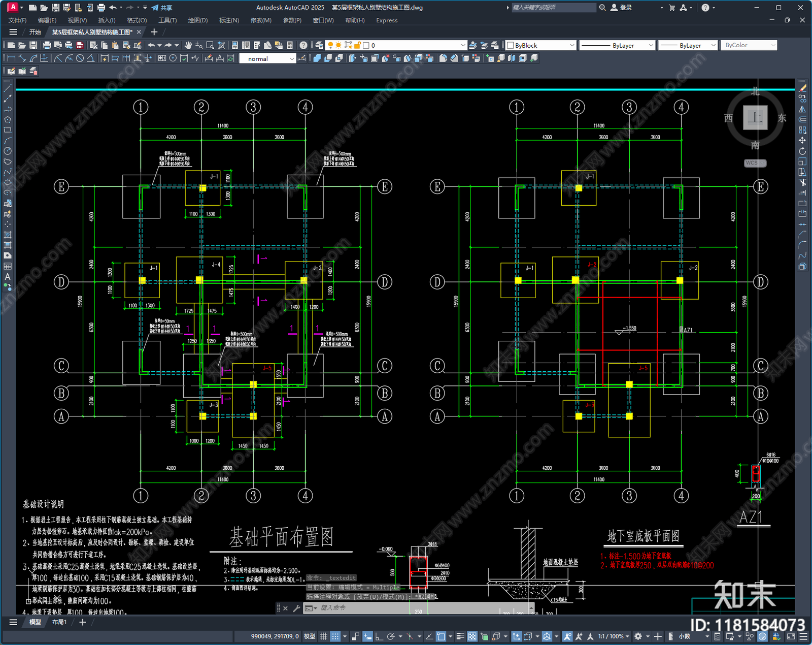The image size is (812, 645).
Task: Click the keyword search input box
Action: tap(553, 8)
